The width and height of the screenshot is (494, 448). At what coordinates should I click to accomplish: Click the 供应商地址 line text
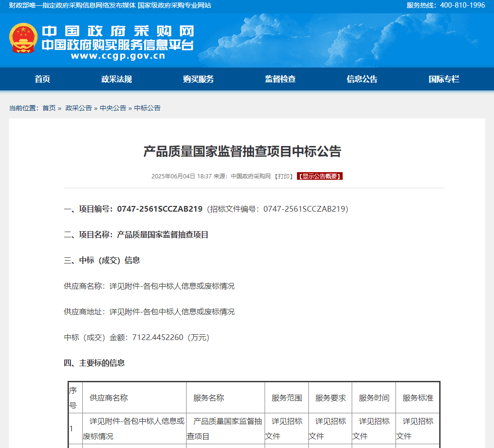(149, 312)
